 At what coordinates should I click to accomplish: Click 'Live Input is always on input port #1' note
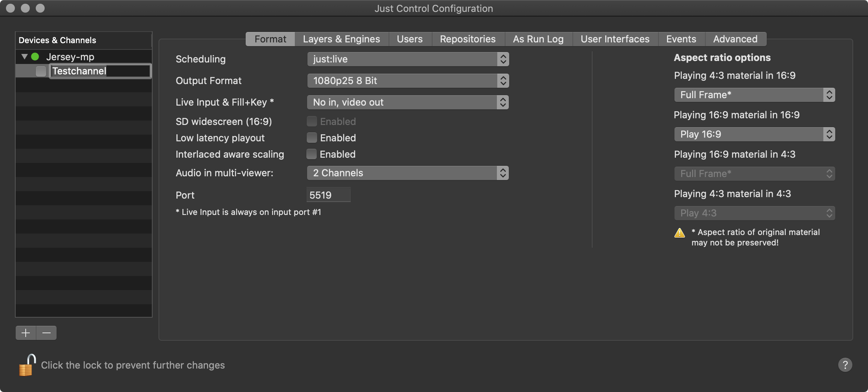tap(248, 212)
